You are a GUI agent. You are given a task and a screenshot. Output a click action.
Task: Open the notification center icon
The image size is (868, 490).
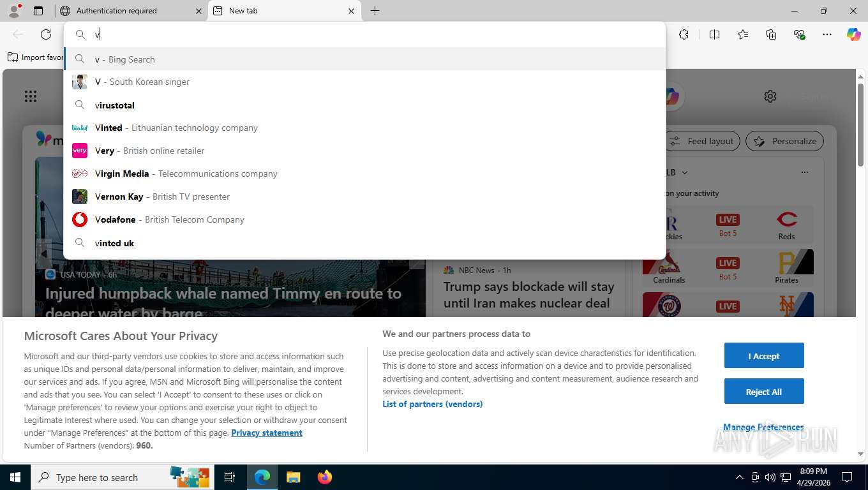pyautogui.click(x=847, y=477)
